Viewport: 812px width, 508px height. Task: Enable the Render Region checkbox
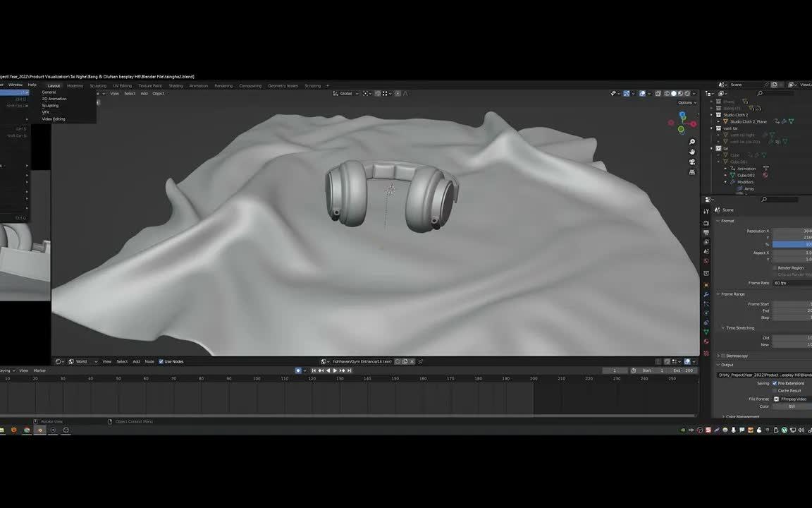[773, 267]
